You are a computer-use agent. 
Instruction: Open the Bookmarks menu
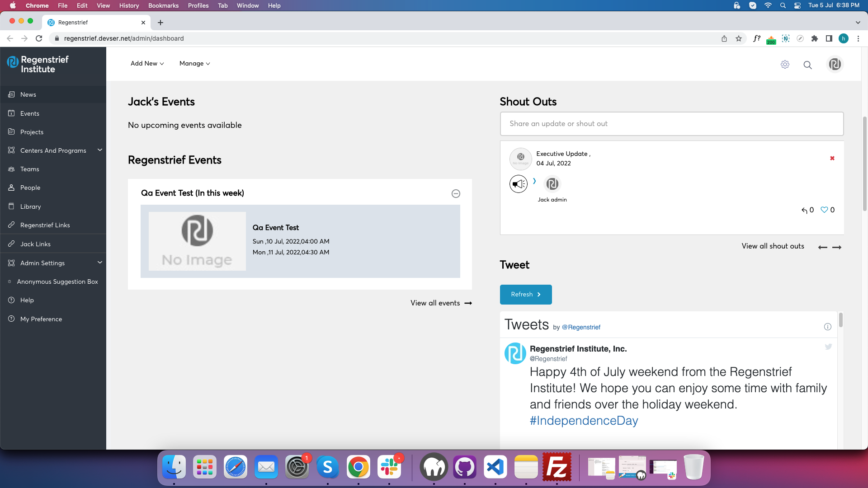click(x=163, y=5)
